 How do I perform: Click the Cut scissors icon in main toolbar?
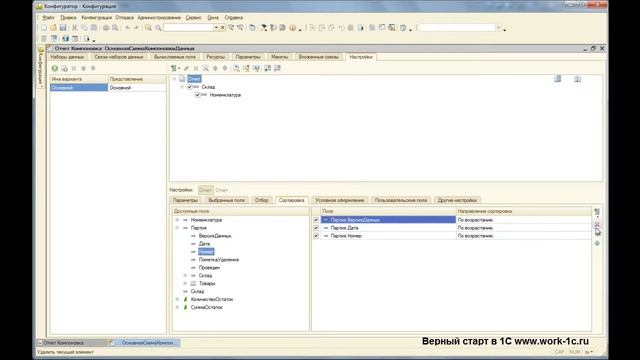point(74,28)
